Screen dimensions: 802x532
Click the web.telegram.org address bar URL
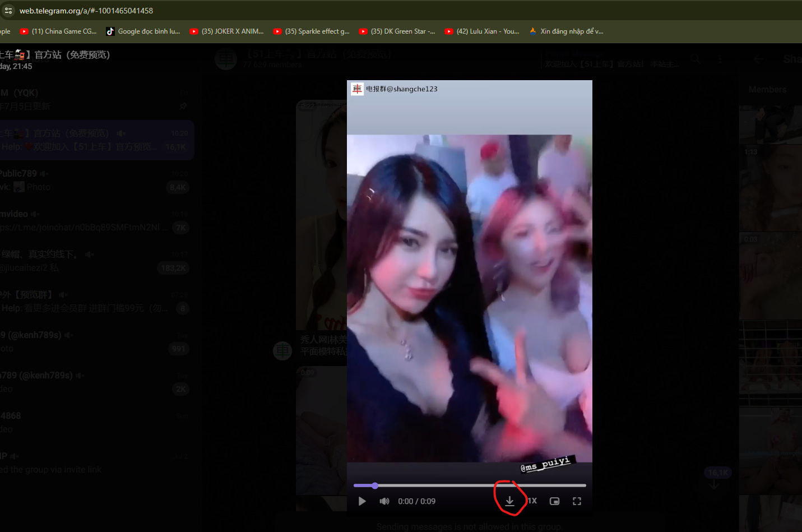86,11
